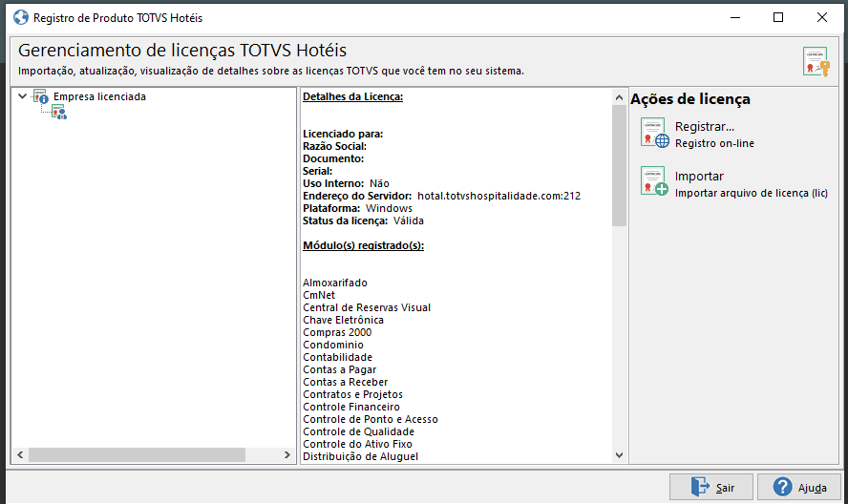Click the globe app icon in title bar
848x504 pixels.
[x=21, y=17]
